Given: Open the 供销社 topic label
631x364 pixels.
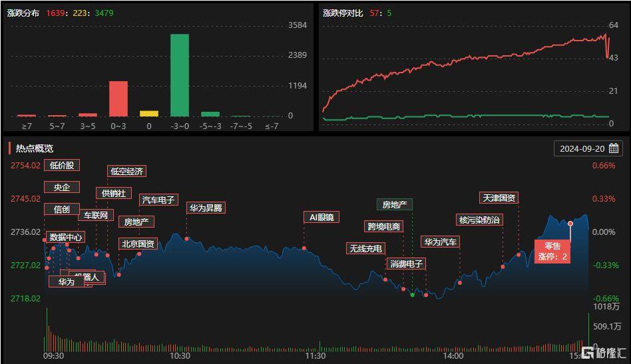Looking at the screenshot, I should (114, 193).
